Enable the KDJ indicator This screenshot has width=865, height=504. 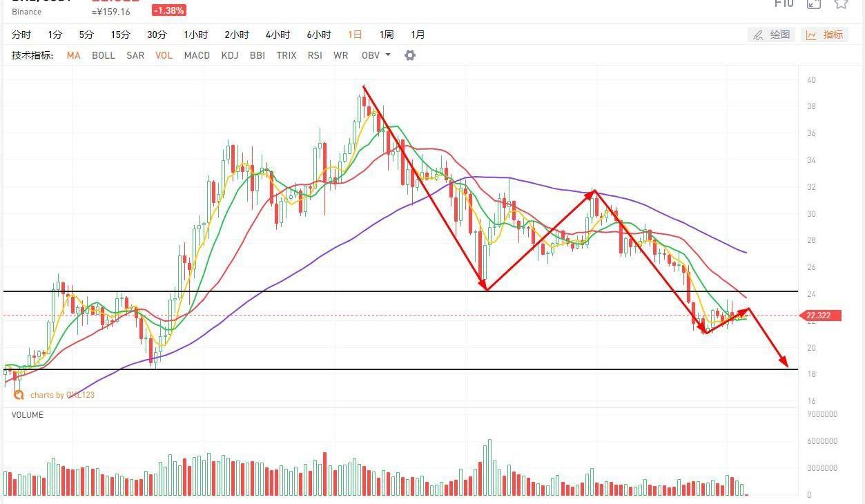click(x=230, y=55)
